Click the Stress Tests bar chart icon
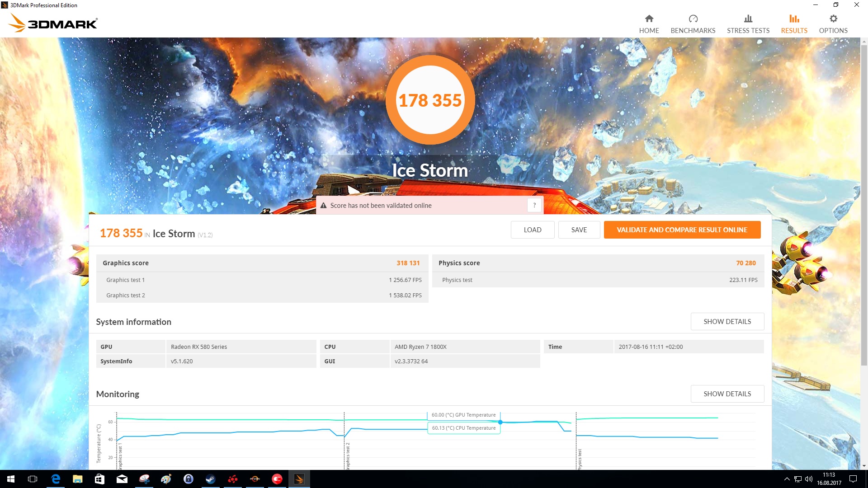This screenshot has width=868, height=488. pos(748,19)
